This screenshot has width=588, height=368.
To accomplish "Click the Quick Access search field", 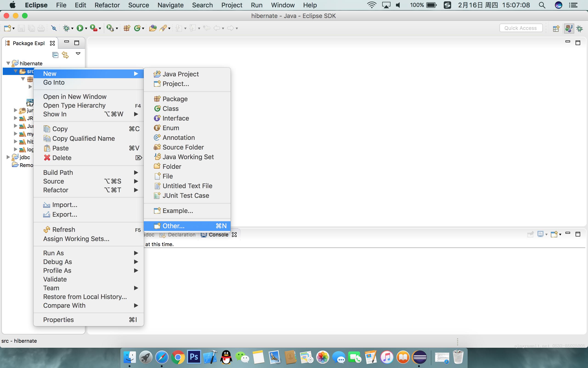I will point(521,28).
